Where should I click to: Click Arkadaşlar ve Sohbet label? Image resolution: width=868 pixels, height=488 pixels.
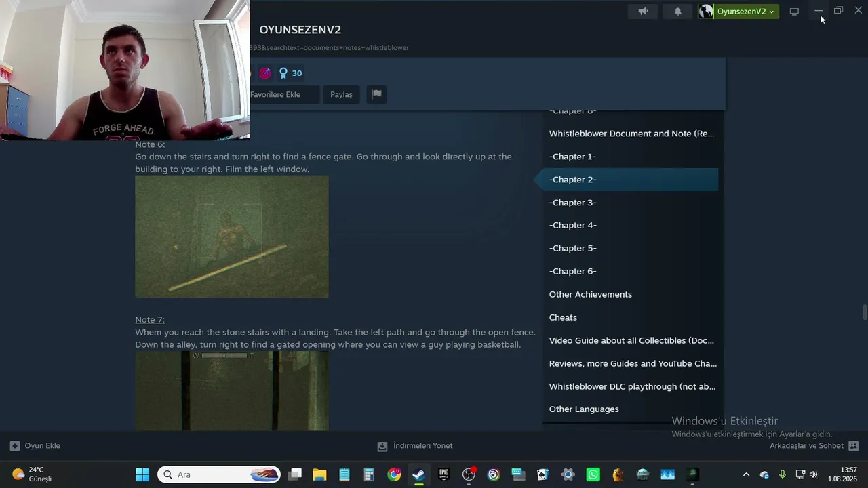[806, 446]
